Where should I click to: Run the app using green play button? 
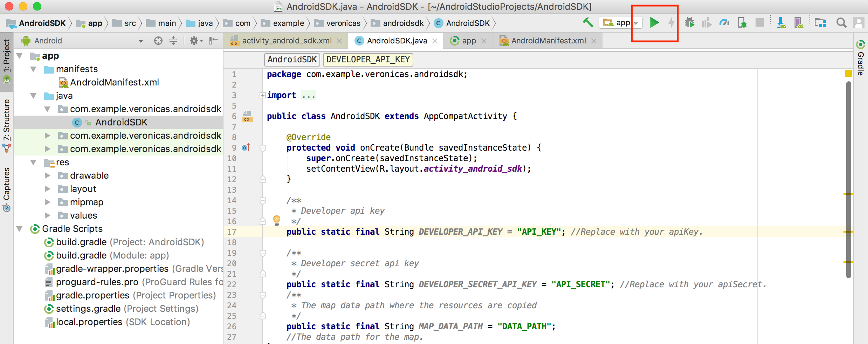[655, 22]
